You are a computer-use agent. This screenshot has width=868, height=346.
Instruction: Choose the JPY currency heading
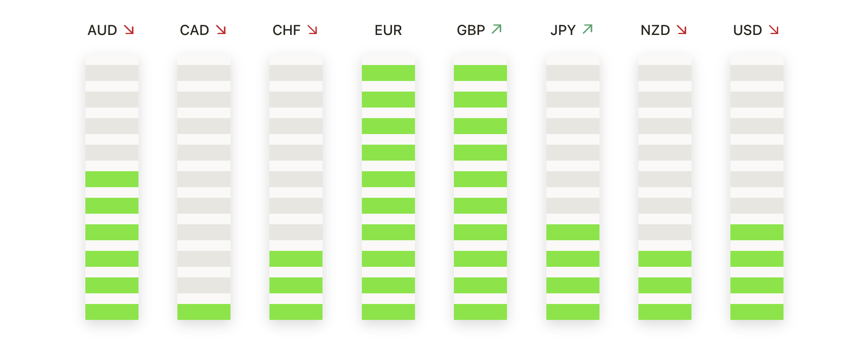click(x=563, y=30)
